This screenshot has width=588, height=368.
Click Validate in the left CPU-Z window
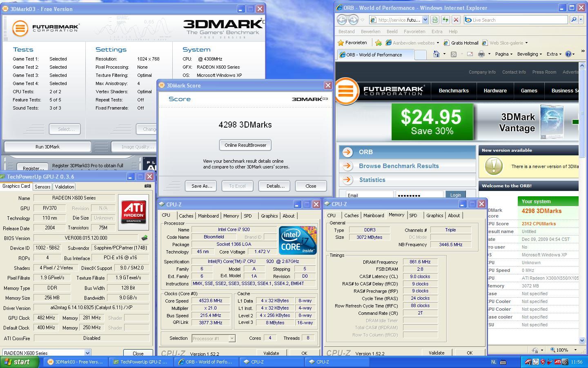271,353
